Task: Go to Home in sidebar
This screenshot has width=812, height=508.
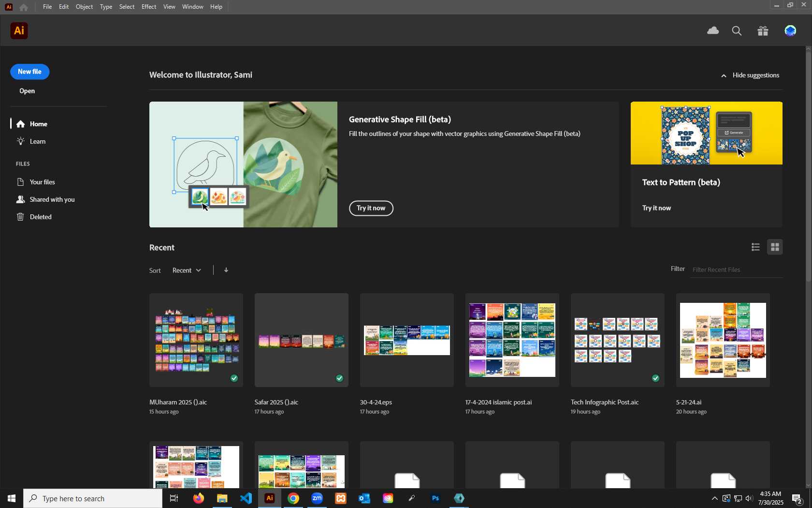Action: coord(32,124)
